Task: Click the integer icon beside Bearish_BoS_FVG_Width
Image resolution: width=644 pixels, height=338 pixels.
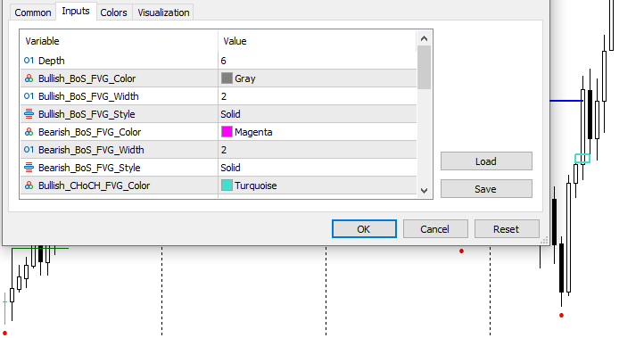Action: click(29, 150)
